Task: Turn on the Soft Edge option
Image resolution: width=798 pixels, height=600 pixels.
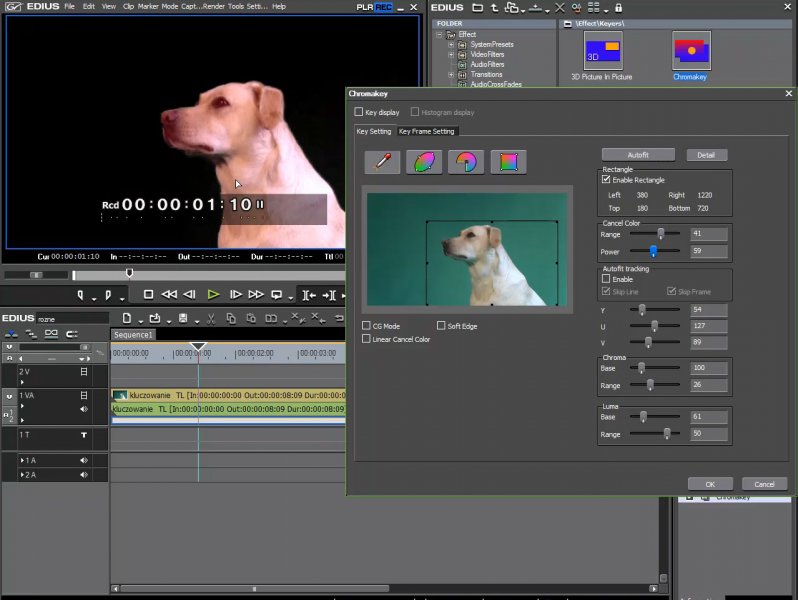Action: pos(441,326)
